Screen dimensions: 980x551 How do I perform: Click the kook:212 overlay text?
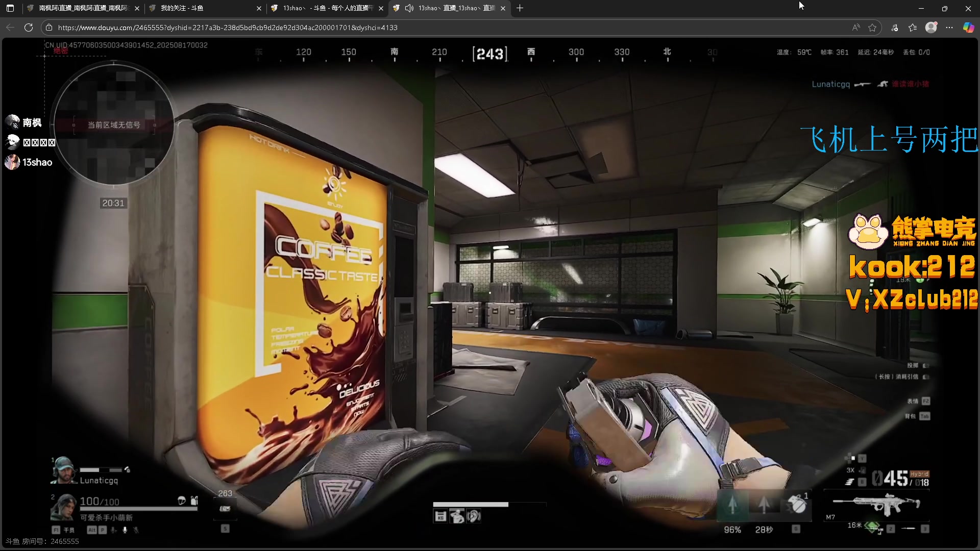point(912,267)
